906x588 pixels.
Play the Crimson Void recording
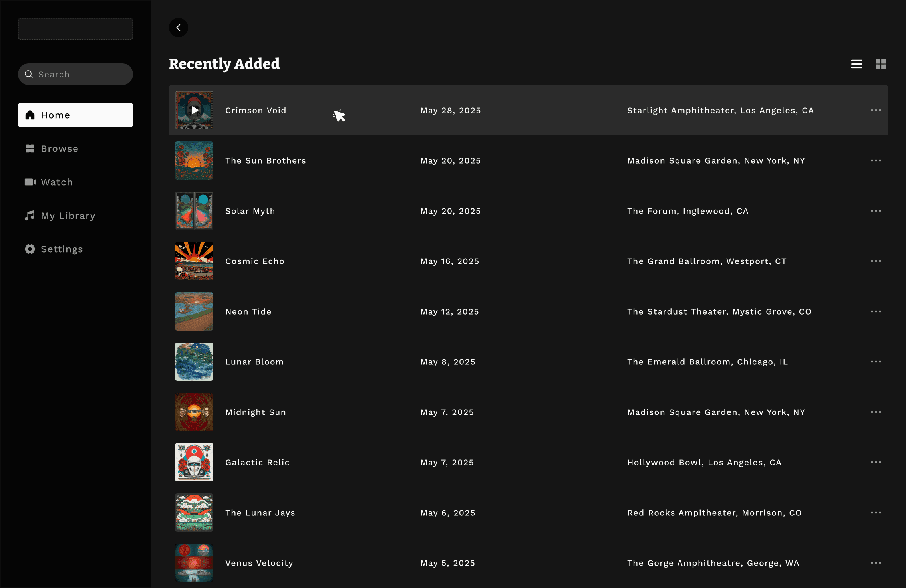[x=194, y=110]
